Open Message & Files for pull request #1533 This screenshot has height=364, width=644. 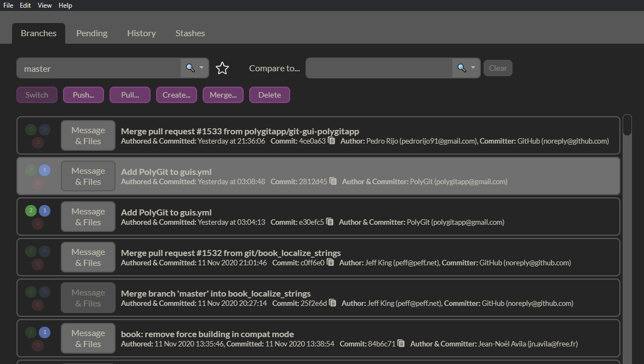(88, 136)
